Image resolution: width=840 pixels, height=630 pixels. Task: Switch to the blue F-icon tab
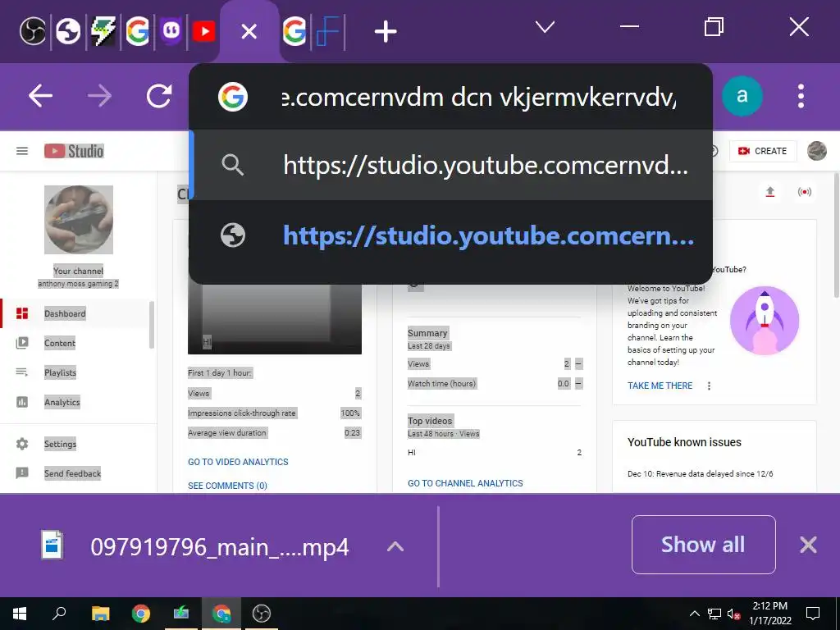pyautogui.click(x=328, y=32)
